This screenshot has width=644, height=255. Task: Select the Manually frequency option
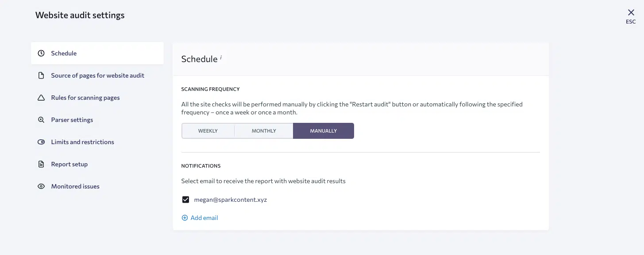pos(324,131)
